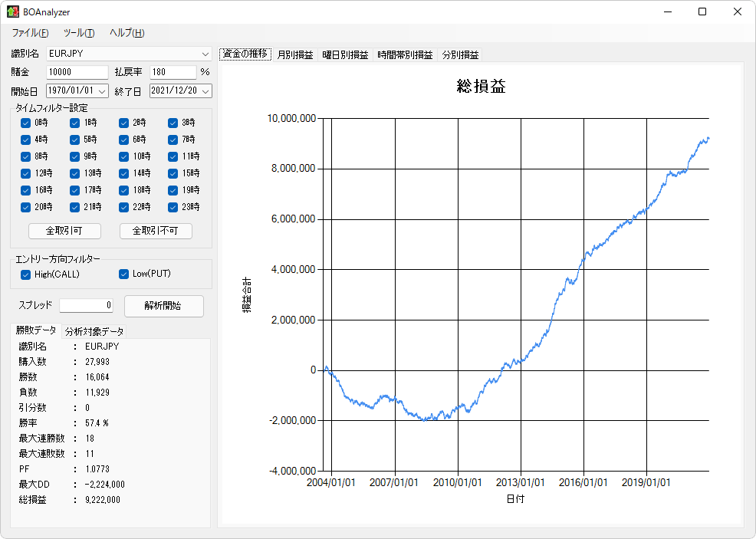Uncheck the 2時 time filter
756x539 pixels.
pos(124,123)
